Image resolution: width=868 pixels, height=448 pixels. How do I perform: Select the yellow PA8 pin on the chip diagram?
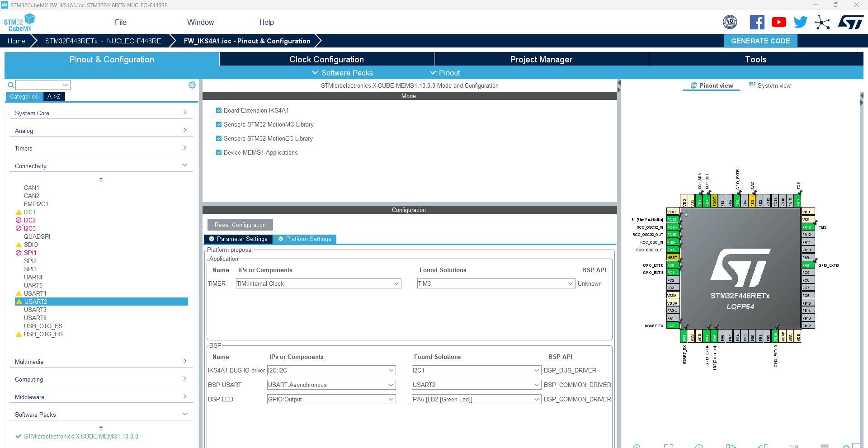807,265
